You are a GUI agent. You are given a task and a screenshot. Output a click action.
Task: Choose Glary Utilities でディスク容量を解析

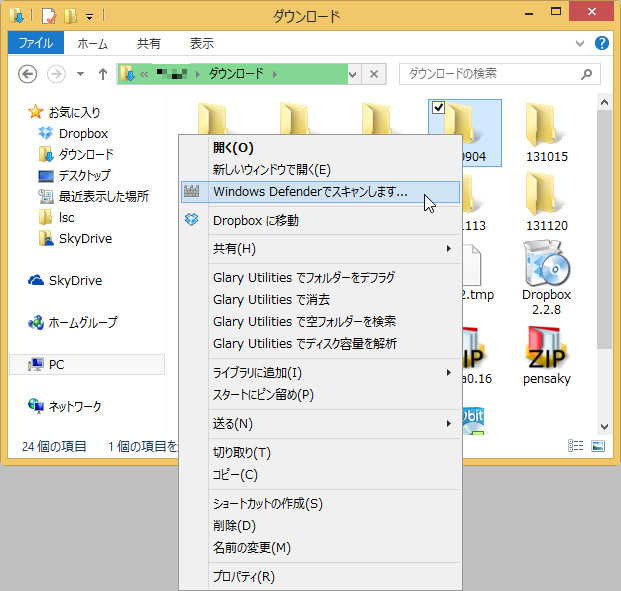coord(320,343)
